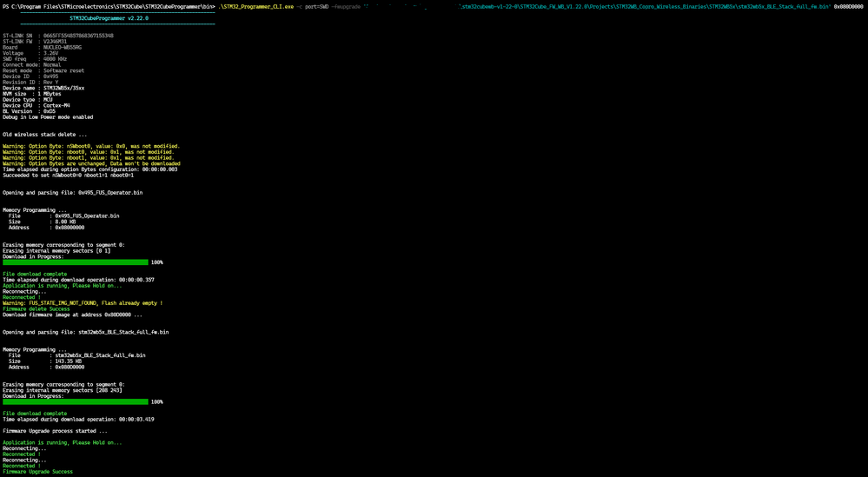Viewport: 868px width, 477px height.
Task: Click the Device ID 0x495 line
Action: click(30, 76)
